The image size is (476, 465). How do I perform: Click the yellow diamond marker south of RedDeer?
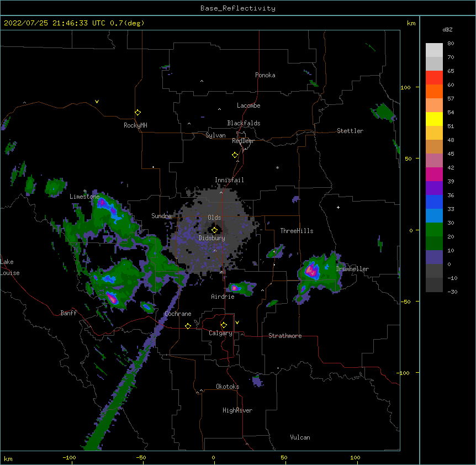click(x=235, y=155)
